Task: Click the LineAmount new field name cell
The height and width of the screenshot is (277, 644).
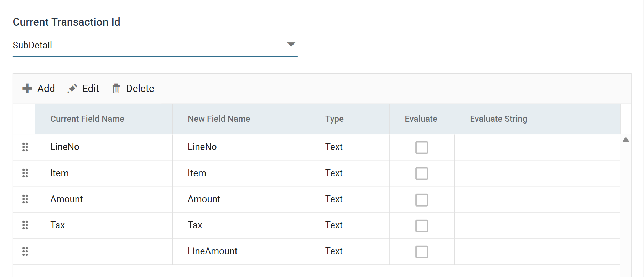Action: coord(241,251)
